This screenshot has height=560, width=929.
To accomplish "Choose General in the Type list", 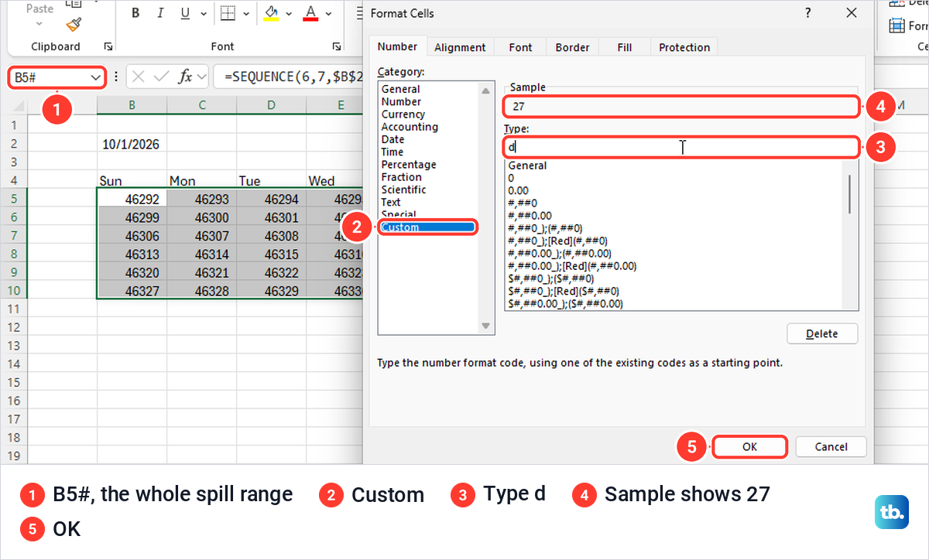I will tap(527, 166).
